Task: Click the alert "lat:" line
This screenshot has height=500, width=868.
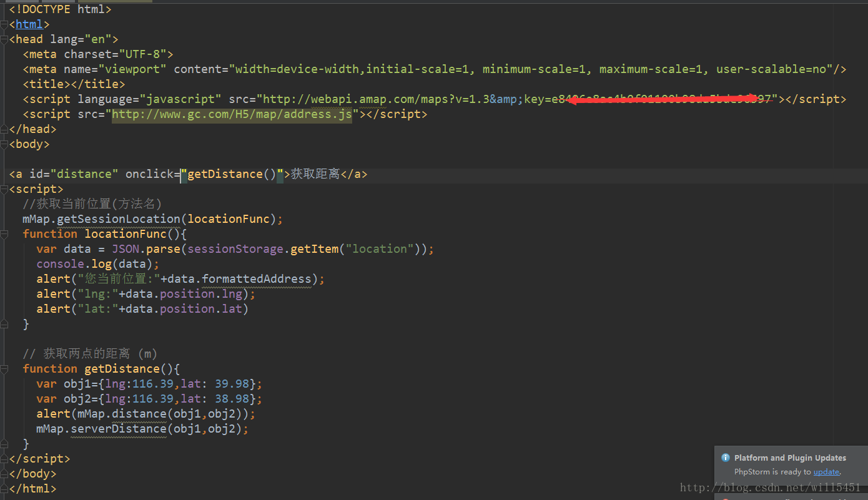Action: point(142,309)
